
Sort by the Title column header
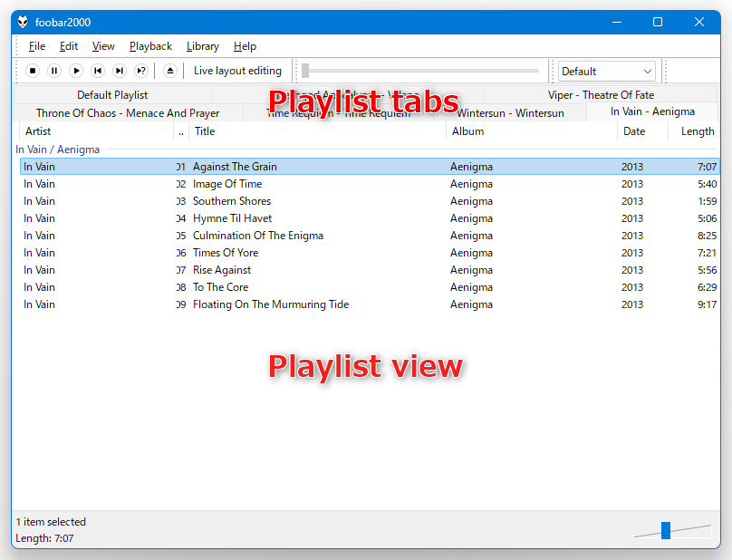[x=317, y=131]
